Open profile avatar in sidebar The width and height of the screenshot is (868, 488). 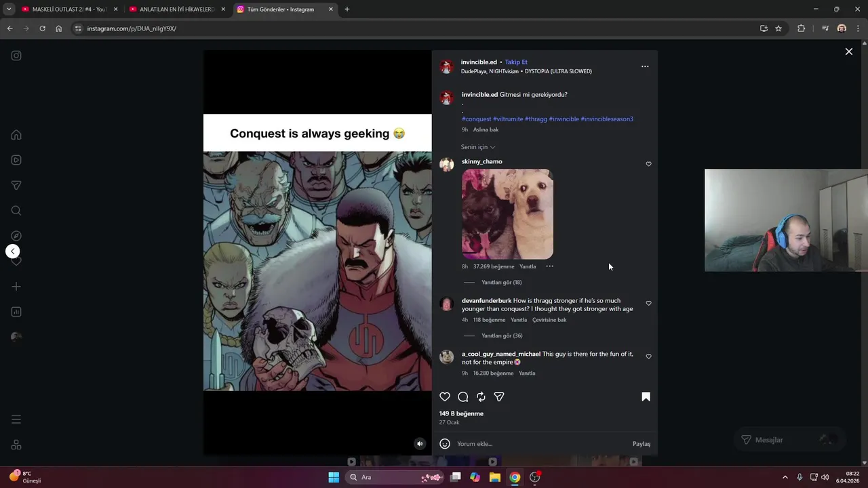click(x=16, y=337)
